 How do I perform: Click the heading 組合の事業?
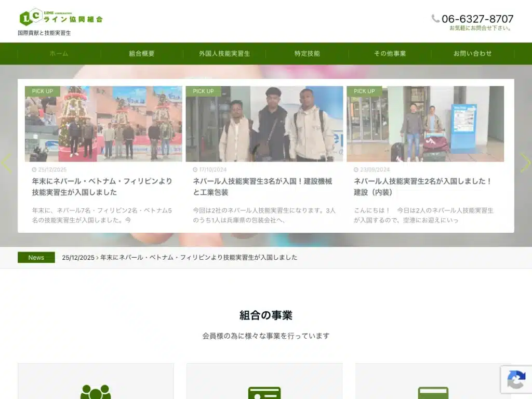pyautogui.click(x=266, y=315)
